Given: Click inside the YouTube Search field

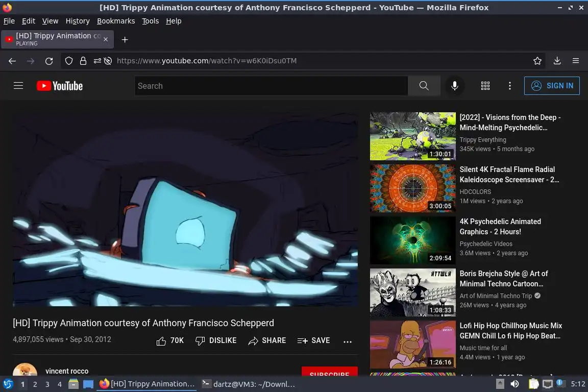Looking at the screenshot, I should pos(271,86).
